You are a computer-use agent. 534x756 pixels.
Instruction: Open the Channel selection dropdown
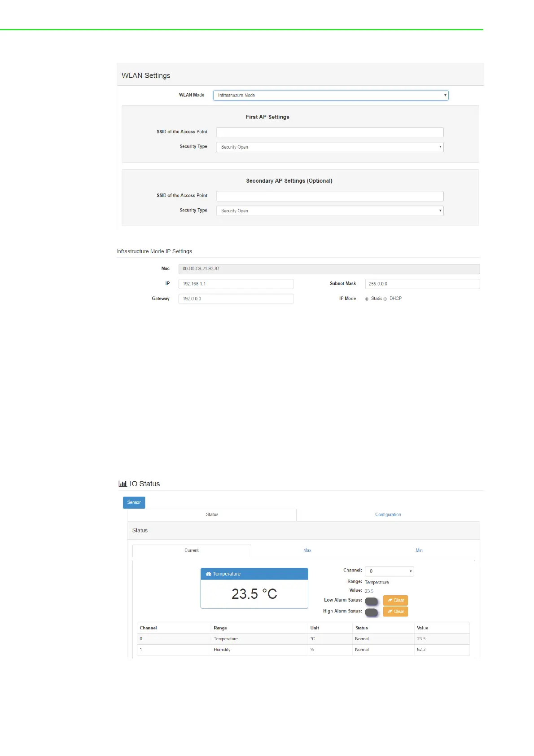coord(389,571)
